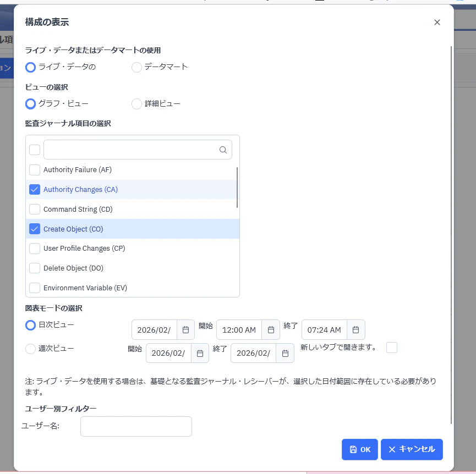Viewport: 476px width, 474px height.
Task: Open picker icon for 12:00 AM start time
Action: coord(271,330)
